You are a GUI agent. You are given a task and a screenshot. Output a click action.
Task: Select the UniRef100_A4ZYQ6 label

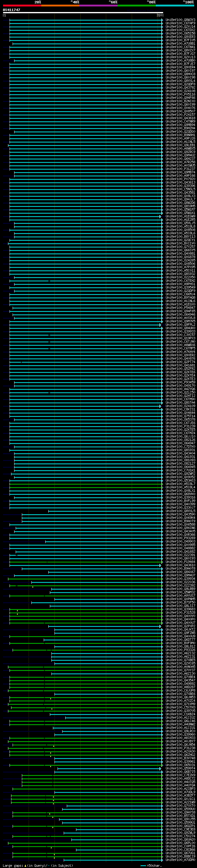click(x=180, y=389)
